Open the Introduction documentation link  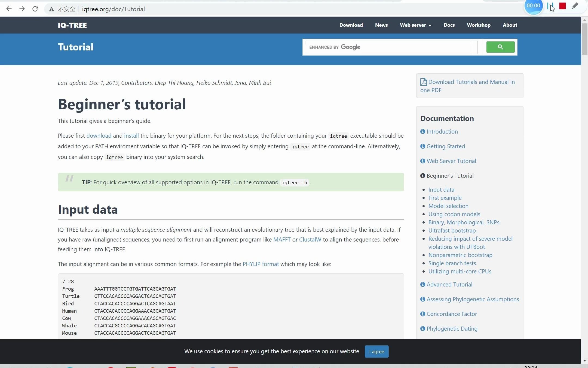coord(442,132)
